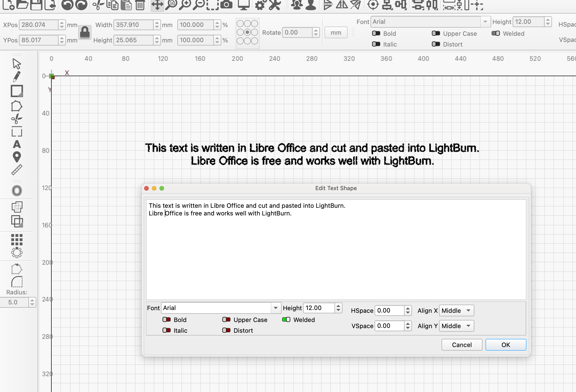Viewport: 576px width, 392px height.
Task: Select the Pan/move view tool
Action: [x=157, y=5]
